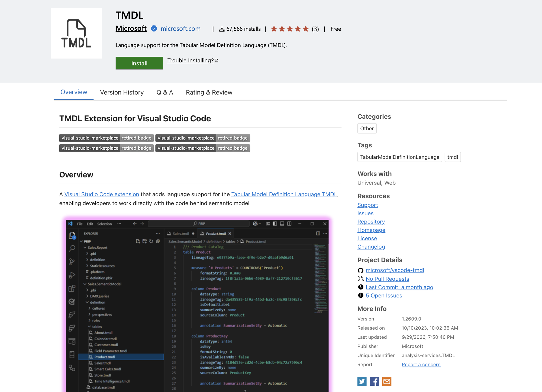542x392 pixels.
Task: Open the No Pull Requests link
Action: click(x=387, y=279)
